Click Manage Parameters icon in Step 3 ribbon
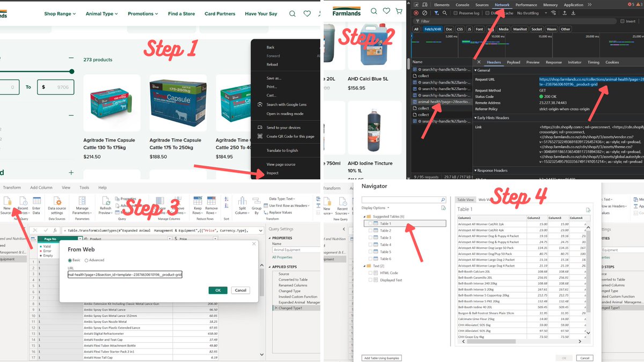644x362 pixels. click(82, 201)
